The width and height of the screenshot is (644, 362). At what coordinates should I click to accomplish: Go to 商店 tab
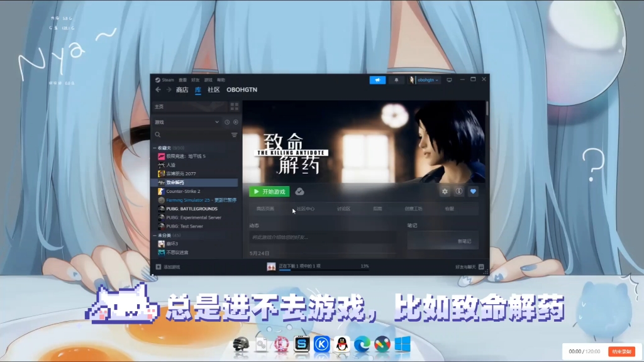coord(182,89)
